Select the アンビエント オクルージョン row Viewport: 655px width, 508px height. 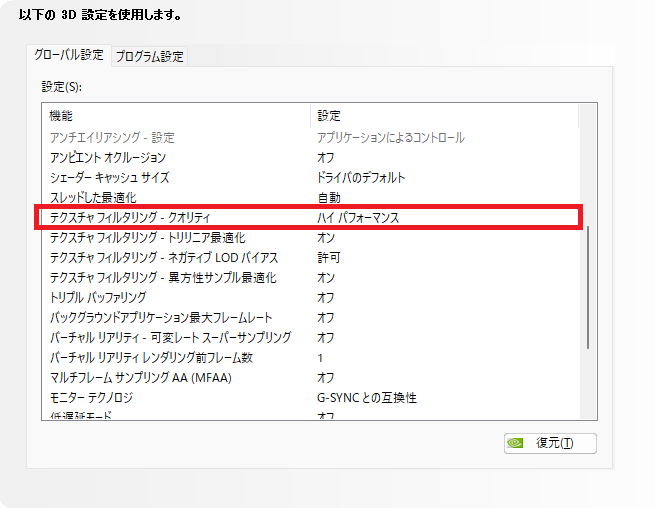pyautogui.click(x=311, y=157)
